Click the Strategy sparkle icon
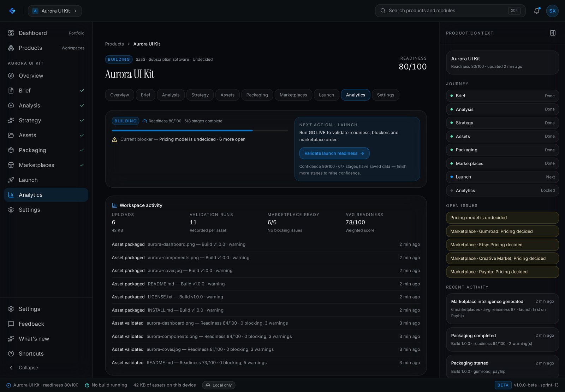Viewport: 565px width, 392px height. (x=11, y=120)
